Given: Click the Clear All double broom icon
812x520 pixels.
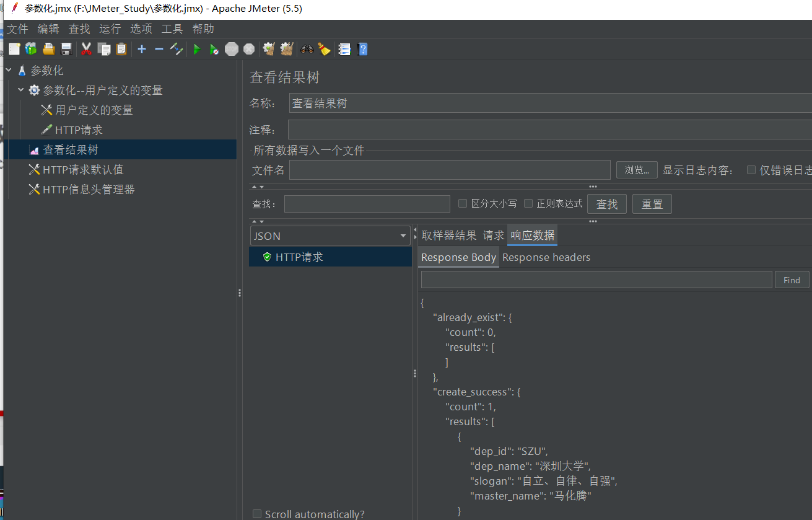Looking at the screenshot, I should (286, 49).
